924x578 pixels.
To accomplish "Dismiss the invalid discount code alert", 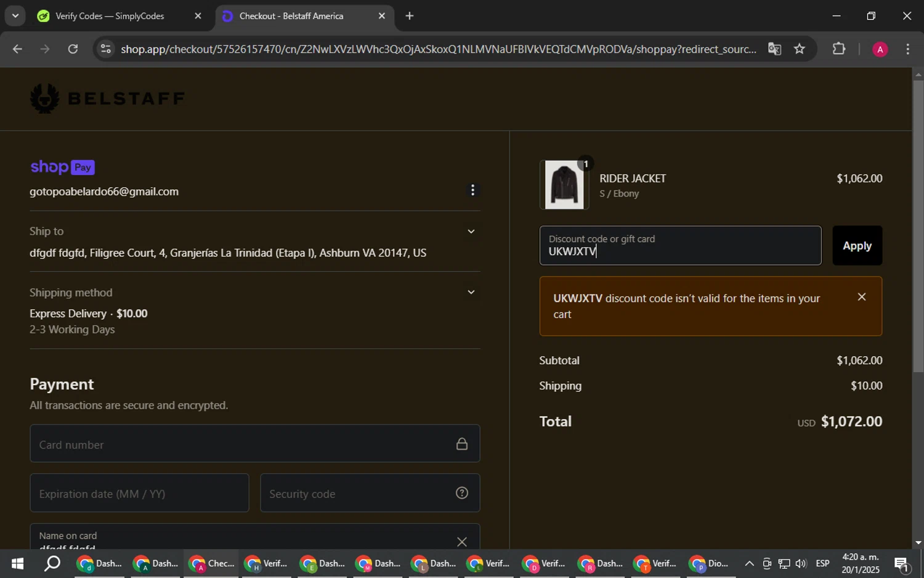I will pos(862,297).
